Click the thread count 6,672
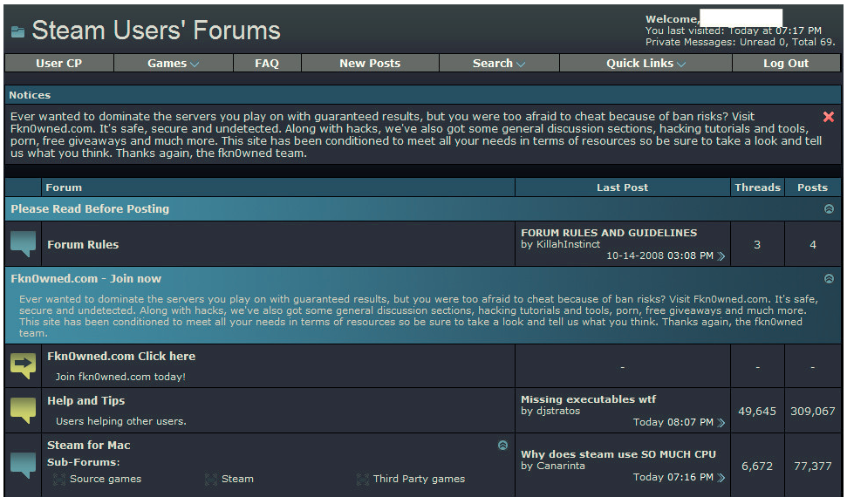Viewport: 847px width, 504px height. [x=757, y=467]
